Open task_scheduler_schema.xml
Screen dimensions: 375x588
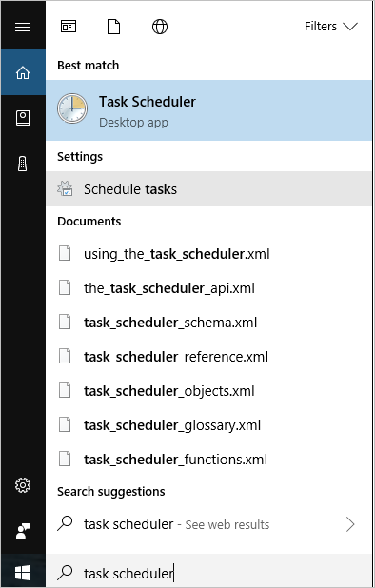click(208, 323)
